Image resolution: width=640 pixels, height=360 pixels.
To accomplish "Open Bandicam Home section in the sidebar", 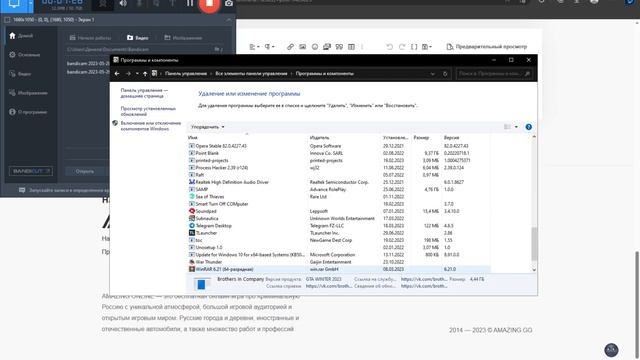I will click(x=21, y=36).
